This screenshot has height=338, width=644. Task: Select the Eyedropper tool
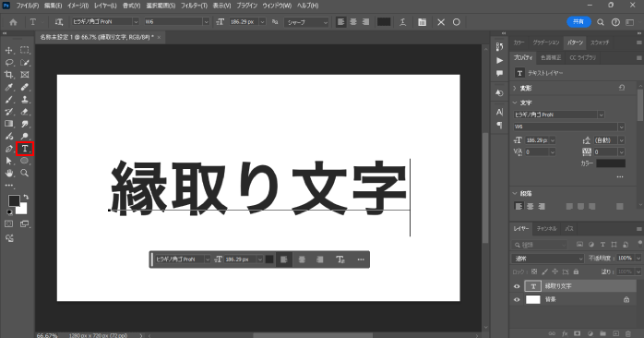[8, 87]
